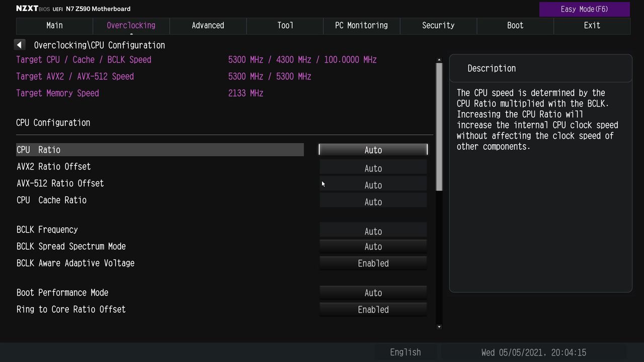
Task: Select the CPU Cache Ratio label
Action: 52,200
